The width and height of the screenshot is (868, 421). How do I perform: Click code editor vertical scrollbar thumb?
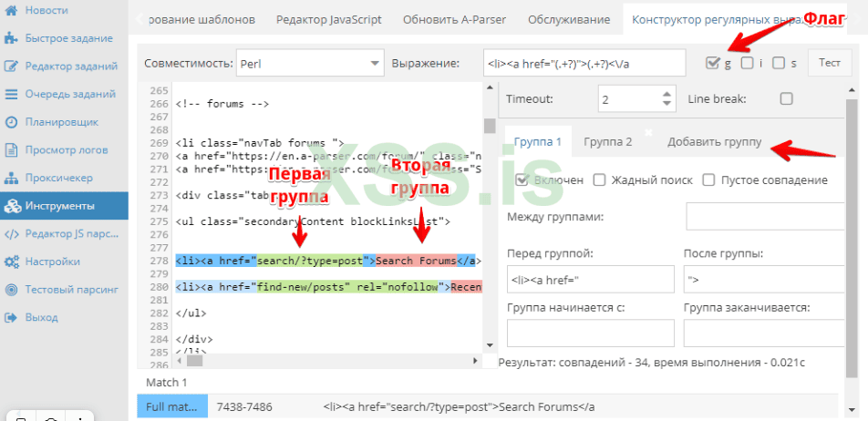coord(490,126)
